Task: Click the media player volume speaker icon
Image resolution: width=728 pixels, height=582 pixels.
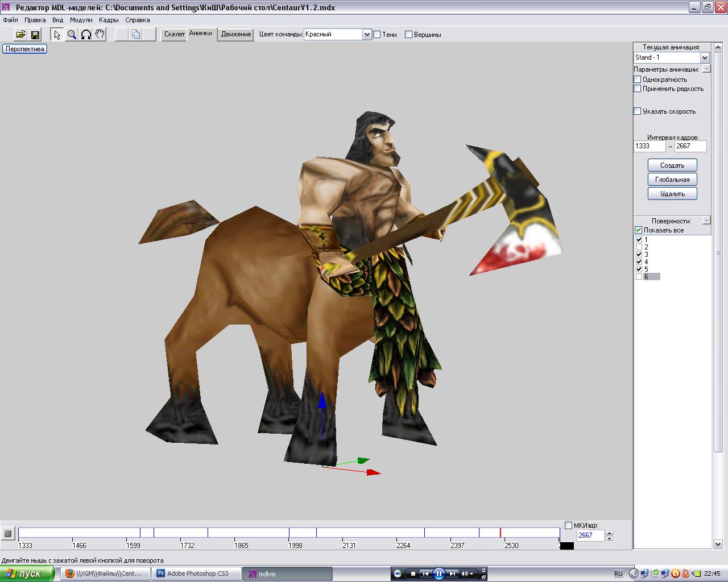Action: 465,573
